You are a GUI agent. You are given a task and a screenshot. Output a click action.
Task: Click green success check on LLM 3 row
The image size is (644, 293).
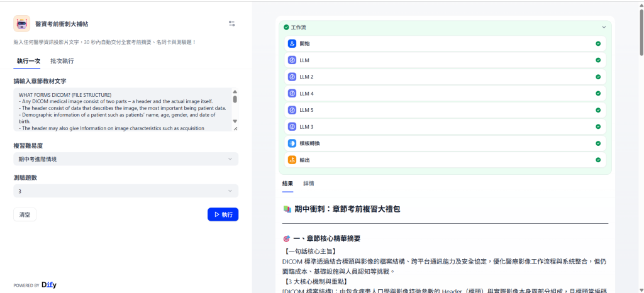tap(598, 127)
